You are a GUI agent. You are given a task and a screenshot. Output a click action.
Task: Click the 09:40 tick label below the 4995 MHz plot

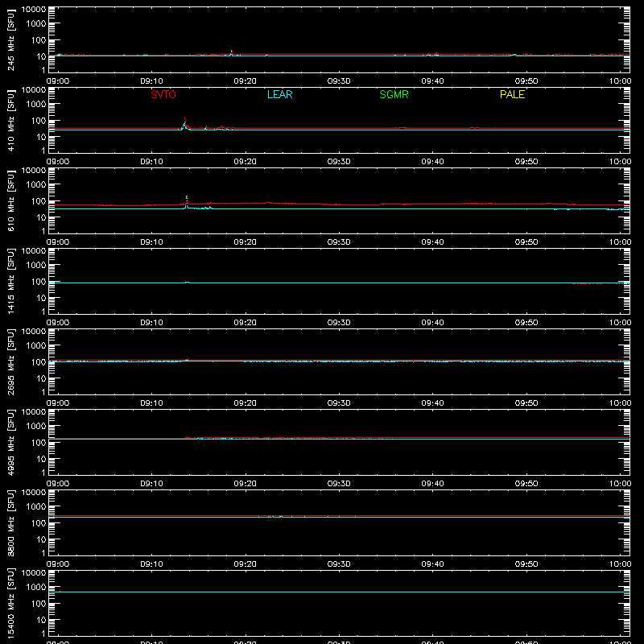click(432, 484)
